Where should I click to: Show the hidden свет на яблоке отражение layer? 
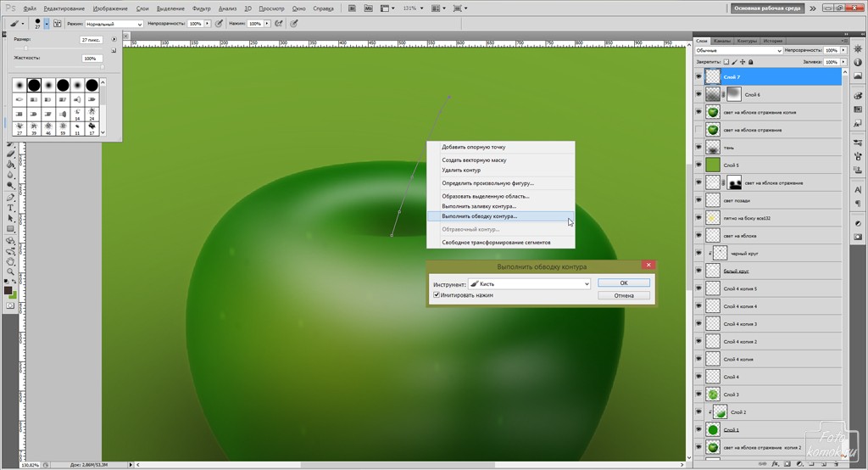click(698, 130)
